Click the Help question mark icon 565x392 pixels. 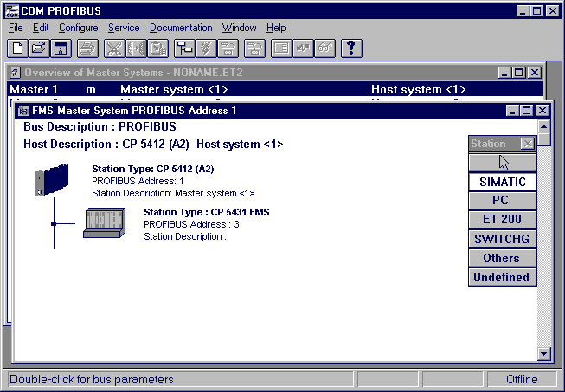(351, 48)
